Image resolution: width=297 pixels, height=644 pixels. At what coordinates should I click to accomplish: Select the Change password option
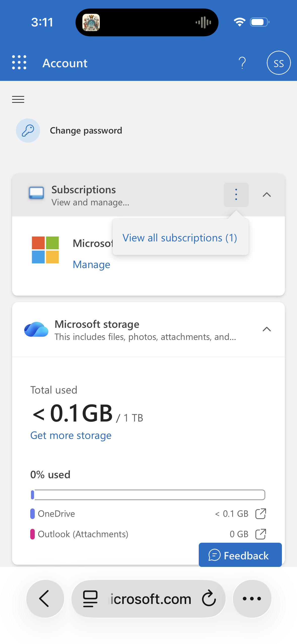86,131
